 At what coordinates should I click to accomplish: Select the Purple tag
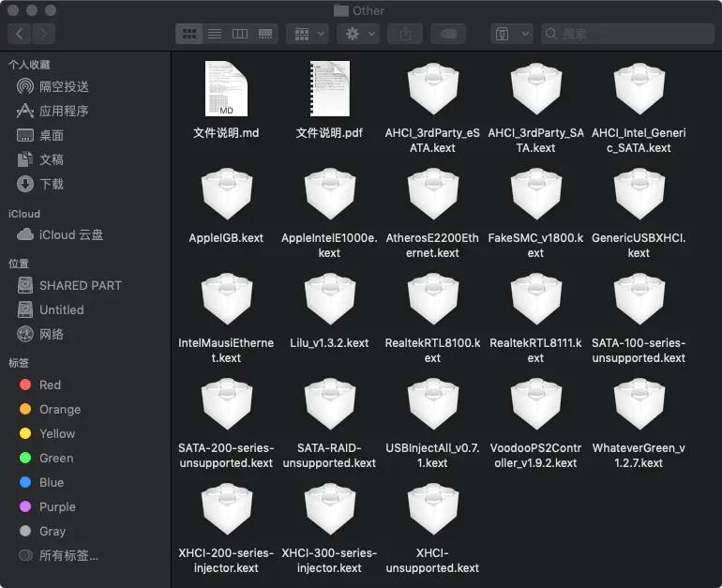[48, 507]
